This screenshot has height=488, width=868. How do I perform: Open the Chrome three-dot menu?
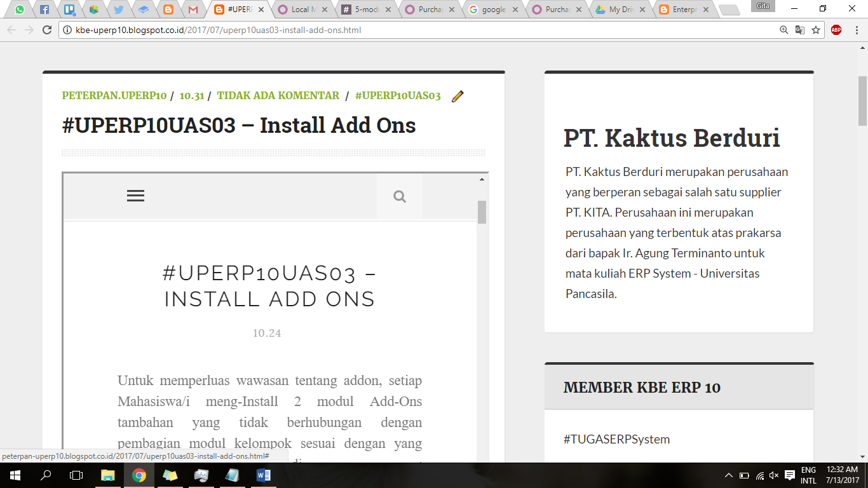(856, 30)
